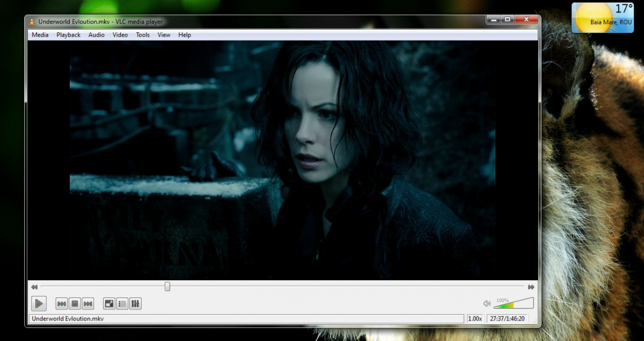Open the Media menu

40,35
